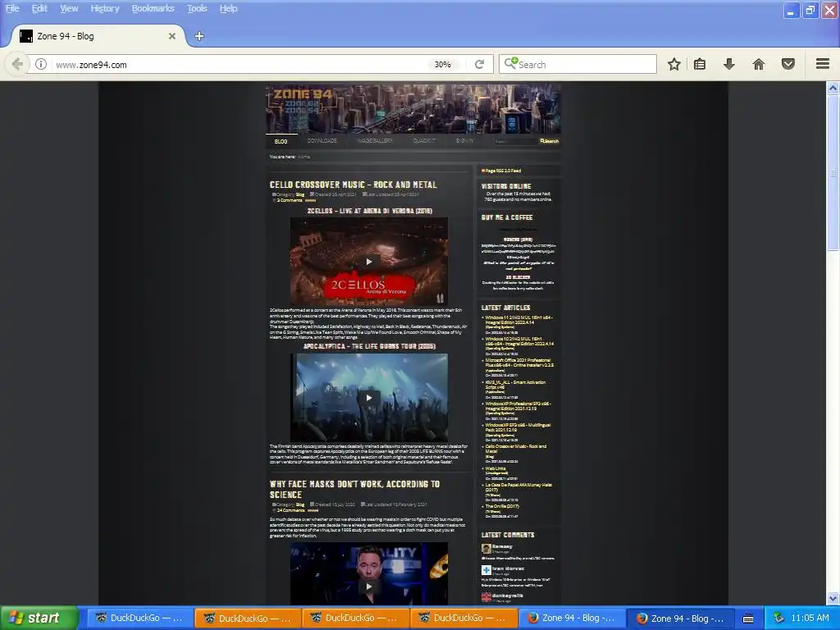Save page to Pocket icon
840x630 pixels.
click(788, 64)
